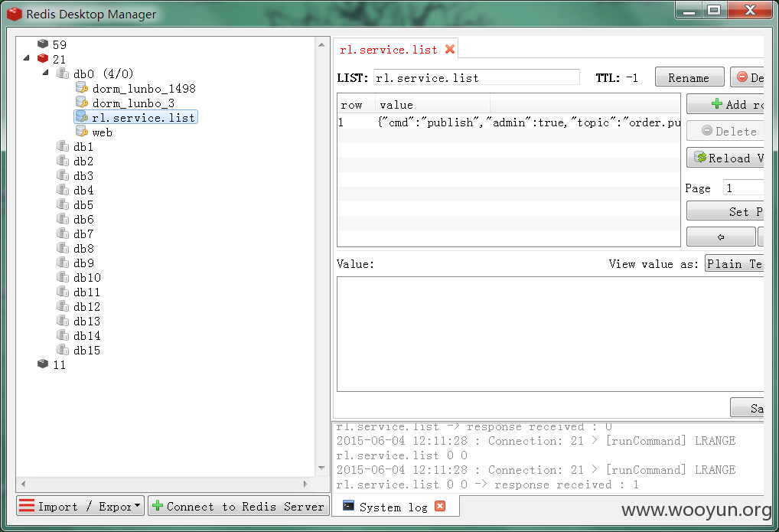The width and height of the screenshot is (779, 532).
Task: Select database db4
Action: [x=83, y=190]
